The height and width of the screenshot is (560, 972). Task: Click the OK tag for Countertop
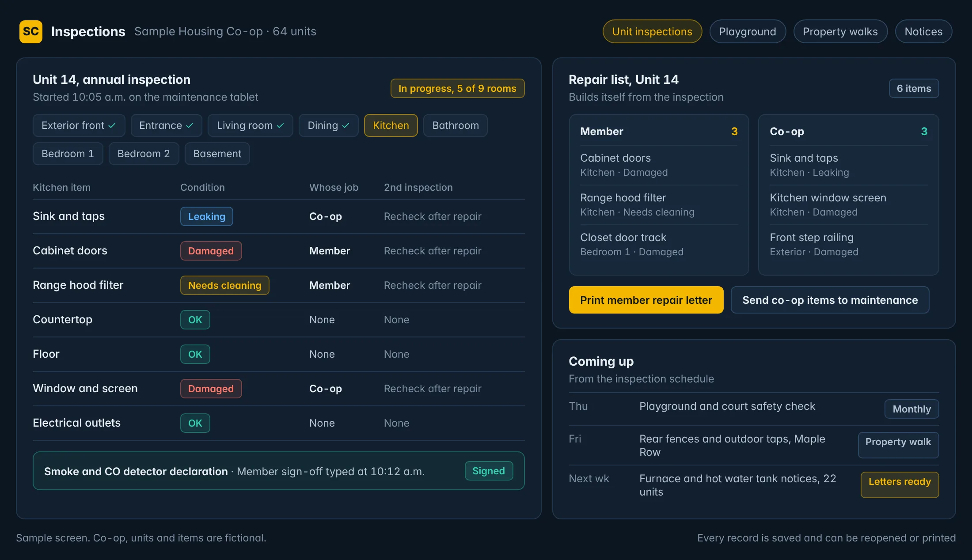195,320
